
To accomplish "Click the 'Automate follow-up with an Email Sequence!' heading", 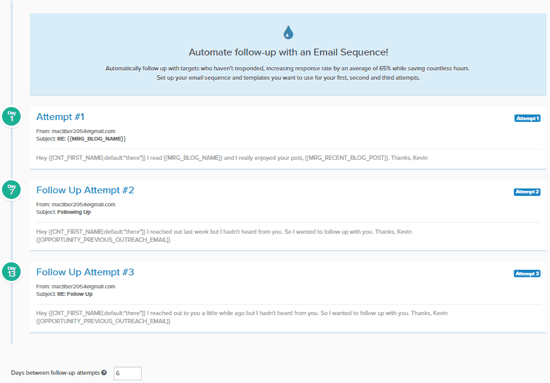I will pyautogui.click(x=288, y=52).
